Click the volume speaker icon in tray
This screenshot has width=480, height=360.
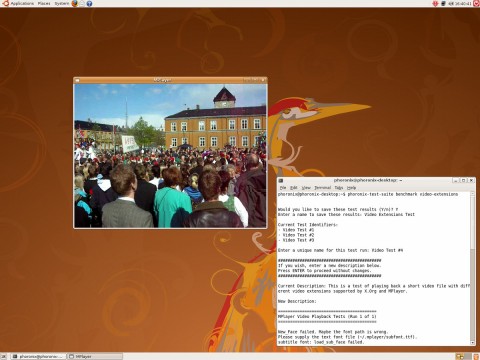(x=450, y=3)
